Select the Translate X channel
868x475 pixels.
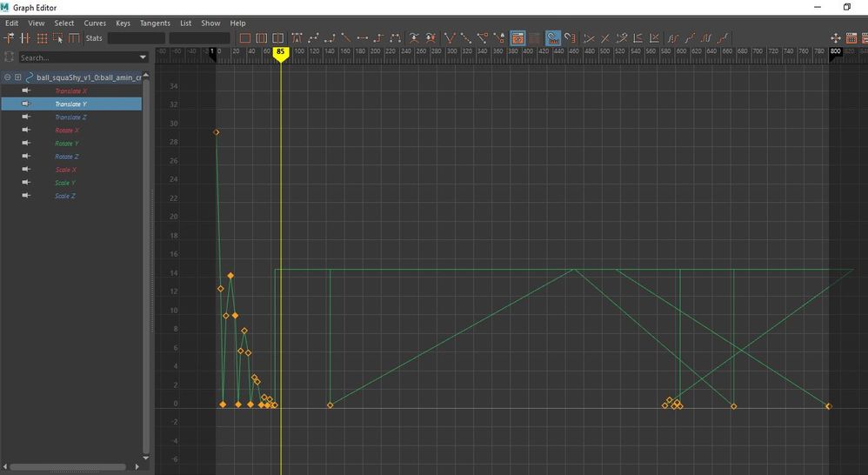tap(70, 90)
